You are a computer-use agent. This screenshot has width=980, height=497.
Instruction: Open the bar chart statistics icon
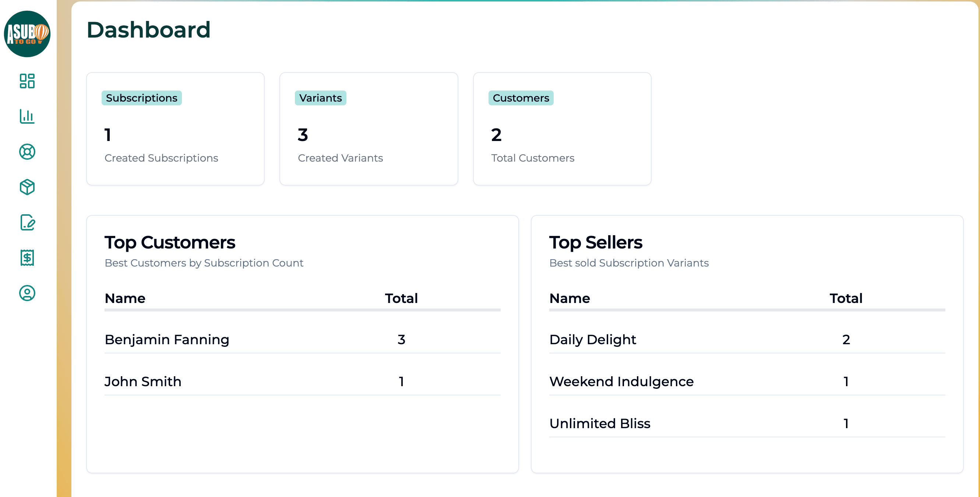27,116
